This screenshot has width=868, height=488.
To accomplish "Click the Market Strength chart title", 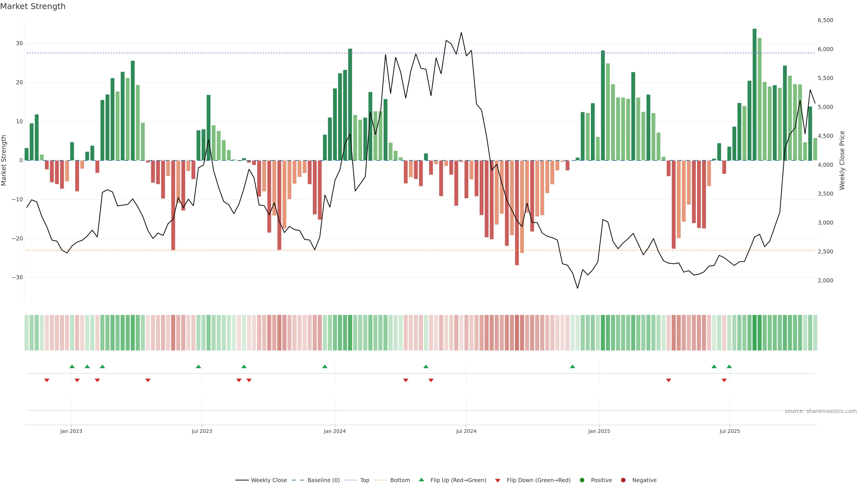I will click(33, 6).
